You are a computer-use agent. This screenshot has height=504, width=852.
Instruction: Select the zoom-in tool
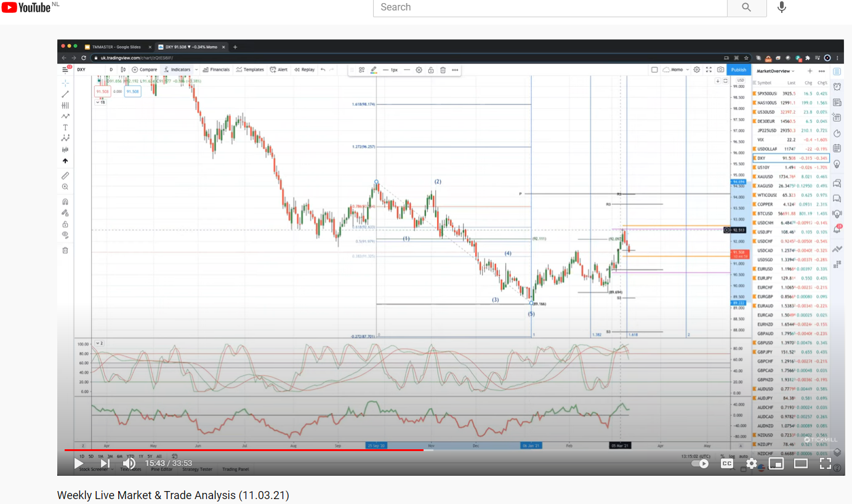pyautogui.click(x=65, y=186)
